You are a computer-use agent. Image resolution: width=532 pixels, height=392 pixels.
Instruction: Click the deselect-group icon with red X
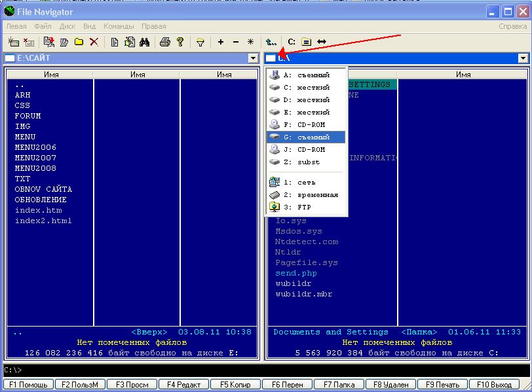click(x=29, y=42)
